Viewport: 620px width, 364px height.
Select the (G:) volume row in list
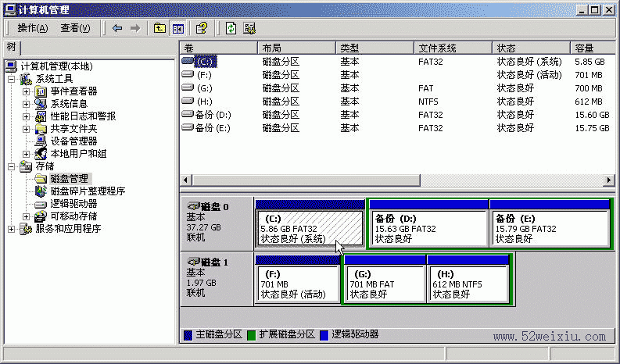397,88
